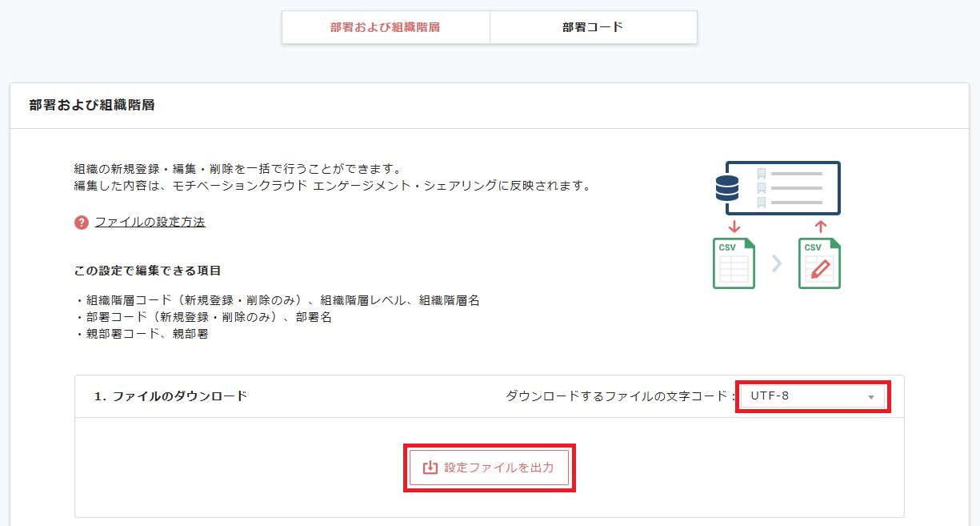The height and width of the screenshot is (526, 980).
Task: Select the 部署および組織階層 tab
Action: click(385, 26)
